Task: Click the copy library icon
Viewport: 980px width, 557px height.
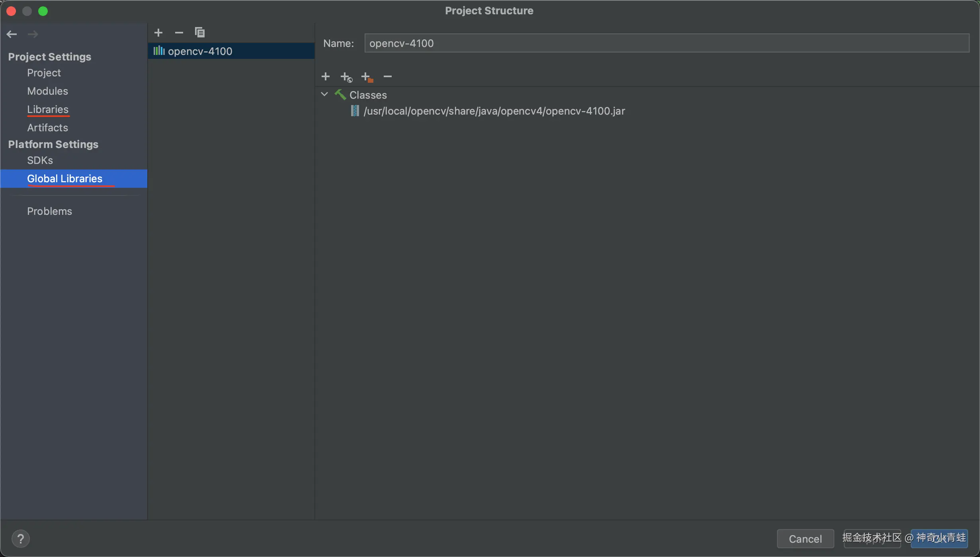Action: 200,32
